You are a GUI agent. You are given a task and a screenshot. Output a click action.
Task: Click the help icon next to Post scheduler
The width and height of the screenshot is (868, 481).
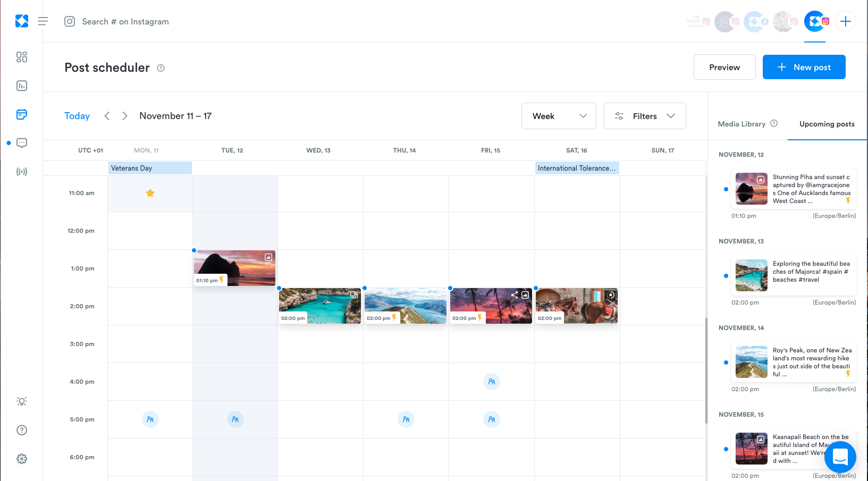click(x=161, y=68)
